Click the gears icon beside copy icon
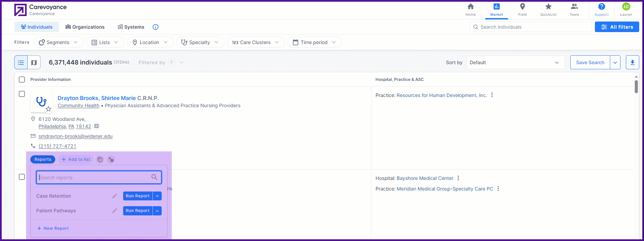 (x=111, y=159)
